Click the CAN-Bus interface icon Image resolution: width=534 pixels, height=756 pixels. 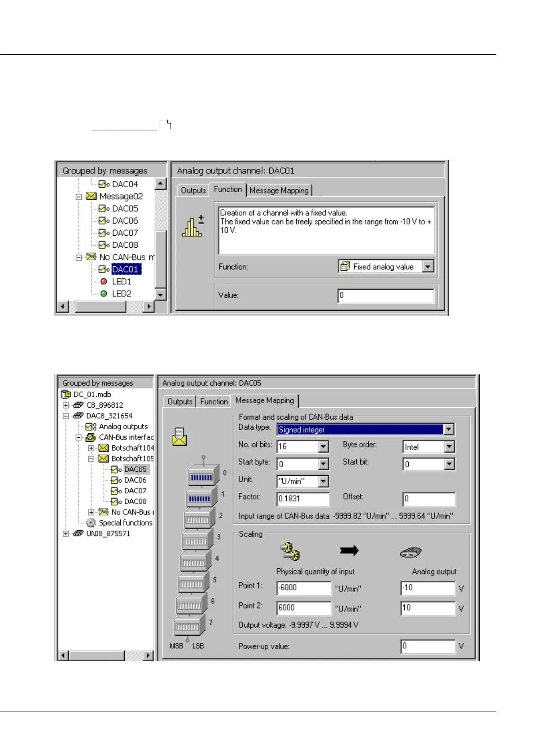(x=91, y=437)
